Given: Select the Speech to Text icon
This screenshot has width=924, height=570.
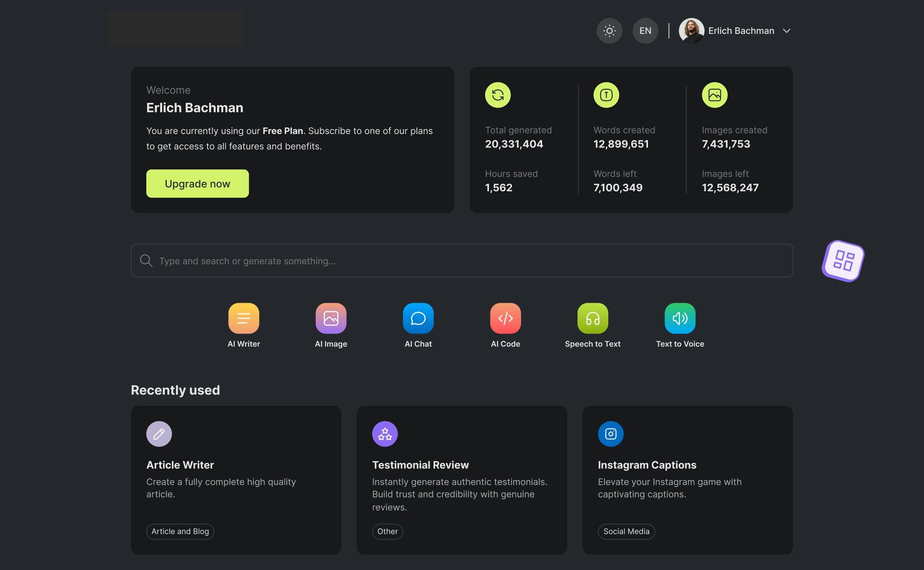Looking at the screenshot, I should (593, 318).
